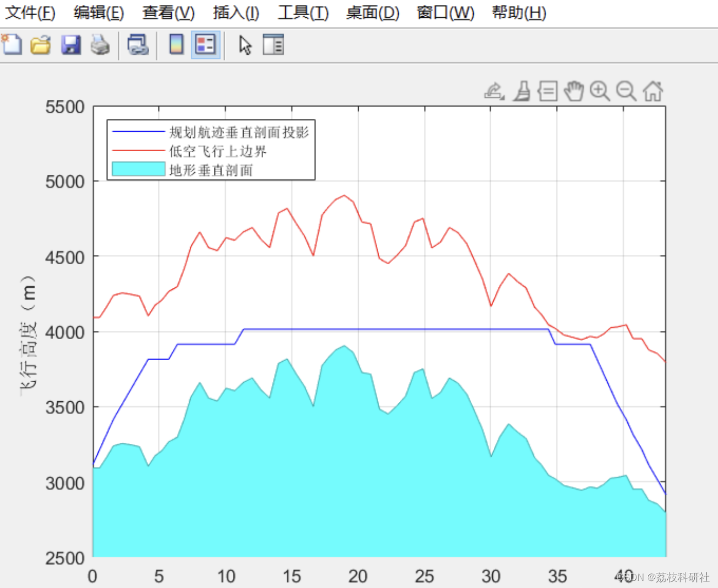Click the New Figure icon

[12, 45]
